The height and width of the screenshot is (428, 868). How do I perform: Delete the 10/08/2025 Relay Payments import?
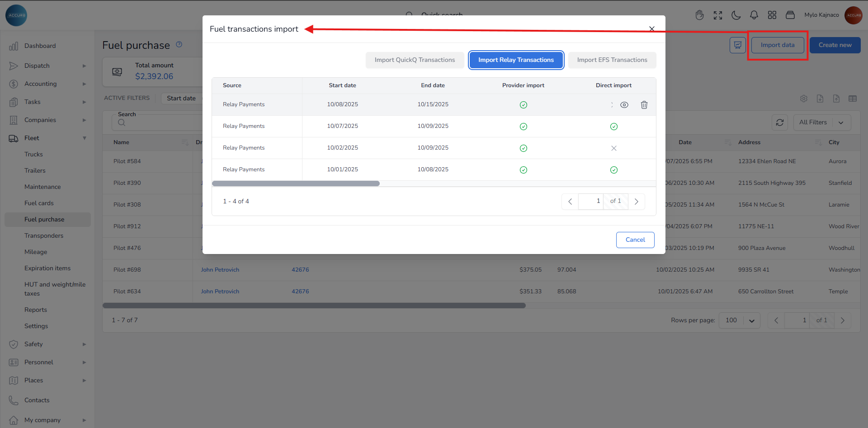(x=644, y=105)
